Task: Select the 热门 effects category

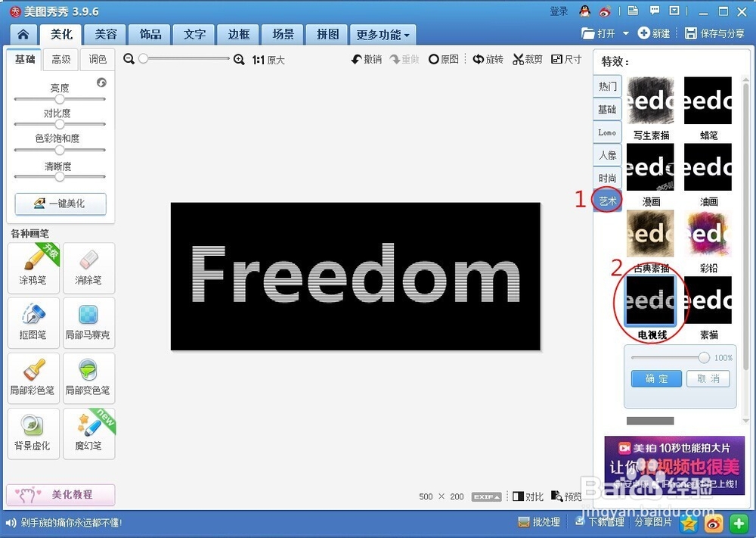Action: [608, 86]
